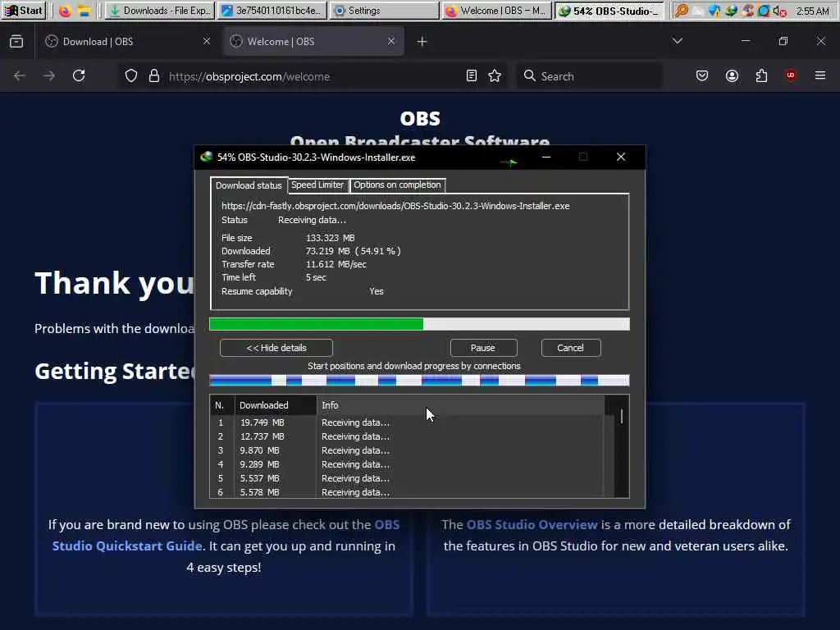Viewport: 840px width, 630px height.
Task: Click the Info column header
Action: 461,405
